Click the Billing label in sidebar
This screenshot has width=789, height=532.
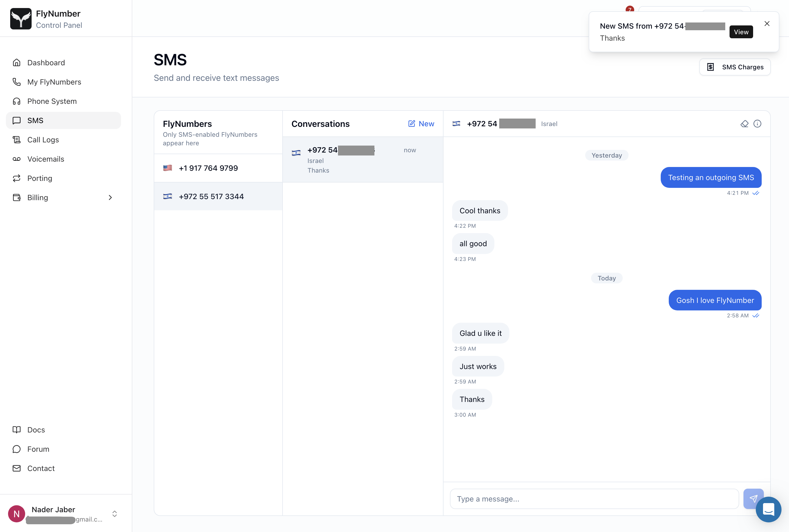(38, 197)
